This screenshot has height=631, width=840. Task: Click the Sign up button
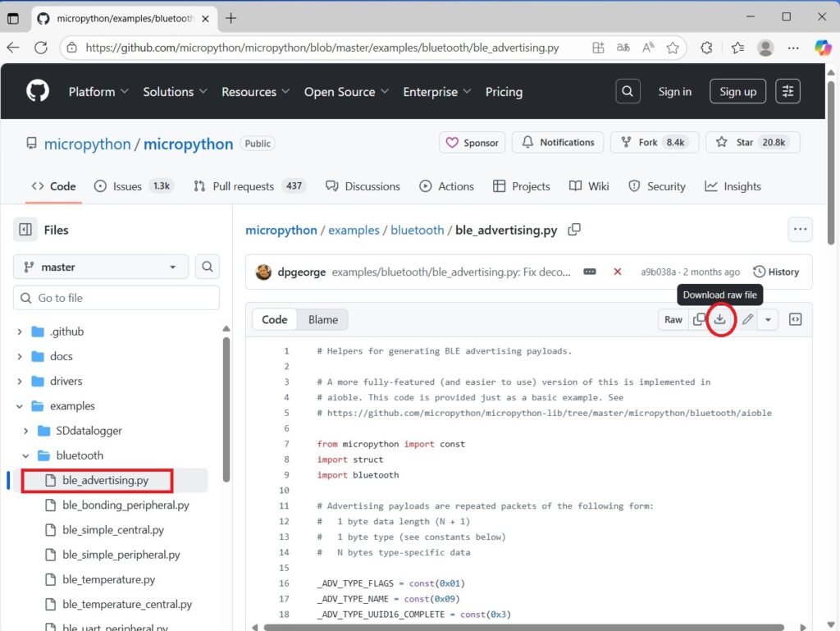click(x=737, y=91)
